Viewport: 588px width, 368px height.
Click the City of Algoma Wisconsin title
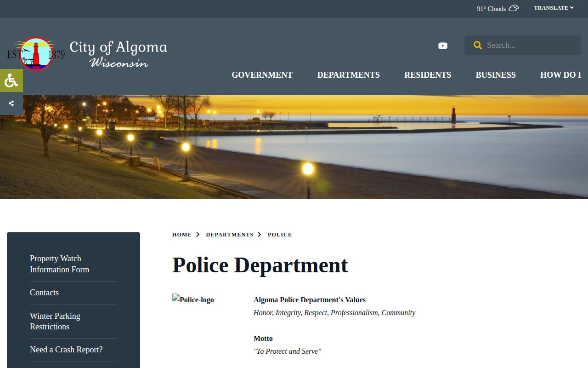coord(118,54)
